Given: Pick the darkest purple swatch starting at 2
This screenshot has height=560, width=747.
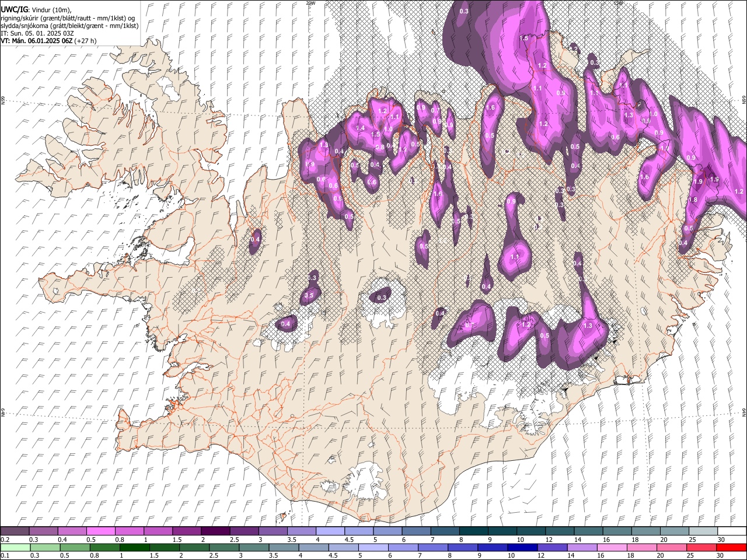Looking at the screenshot, I should [215, 531].
